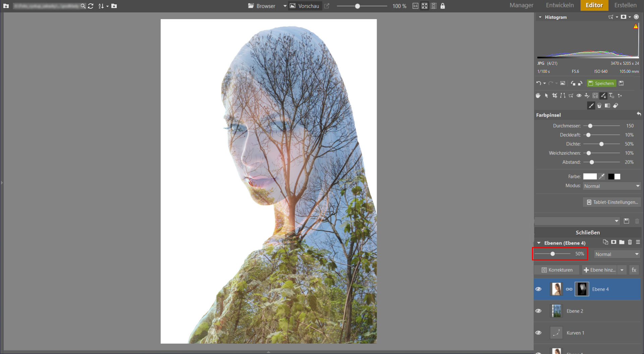This screenshot has width=644, height=354.
Task: Click the Speichern button
Action: [601, 83]
